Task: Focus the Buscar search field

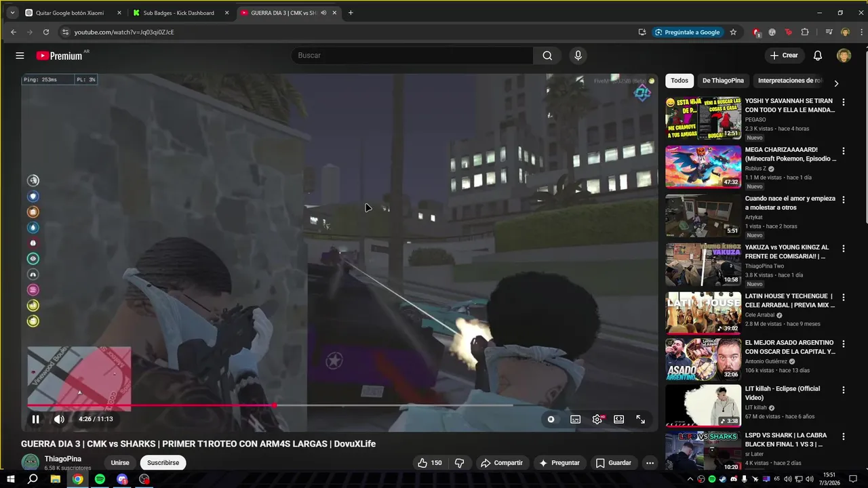Action: coord(412,56)
